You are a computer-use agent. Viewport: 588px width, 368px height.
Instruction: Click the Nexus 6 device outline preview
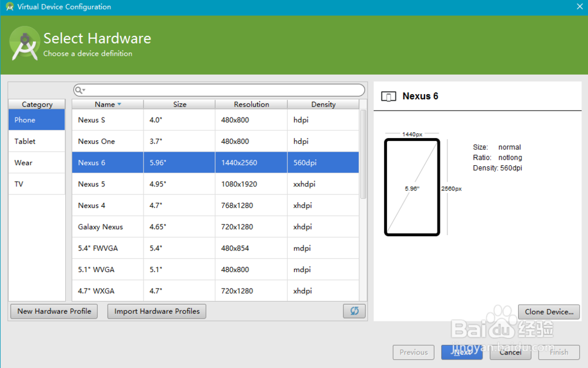click(x=412, y=187)
